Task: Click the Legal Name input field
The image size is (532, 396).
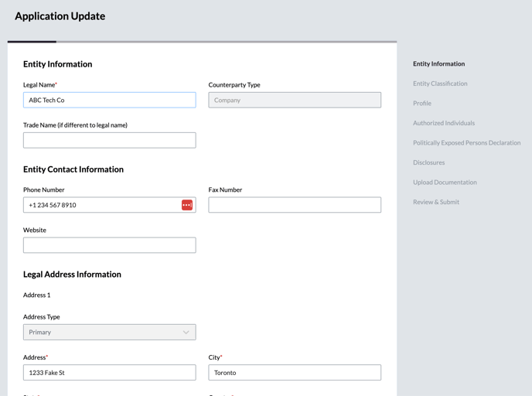Action: pyautogui.click(x=109, y=100)
